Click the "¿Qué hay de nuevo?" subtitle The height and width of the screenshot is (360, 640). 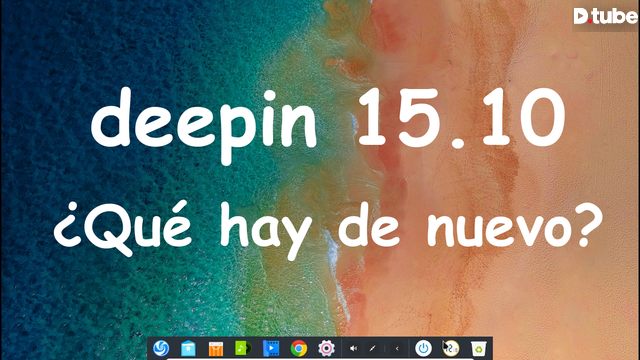(329, 229)
